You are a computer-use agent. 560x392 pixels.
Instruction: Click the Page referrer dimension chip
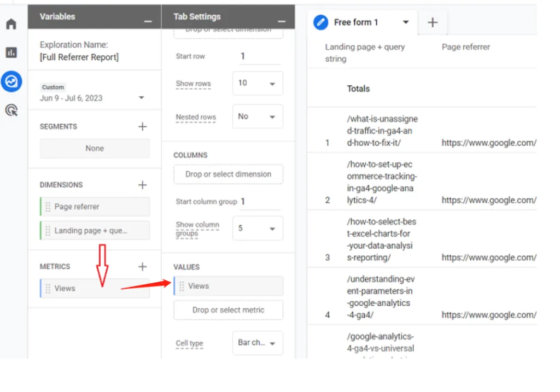click(95, 207)
